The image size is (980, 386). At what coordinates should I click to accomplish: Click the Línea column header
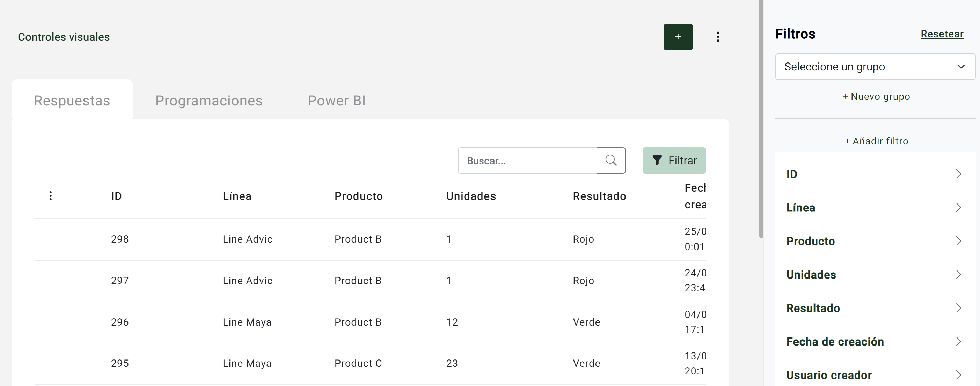[x=237, y=196]
